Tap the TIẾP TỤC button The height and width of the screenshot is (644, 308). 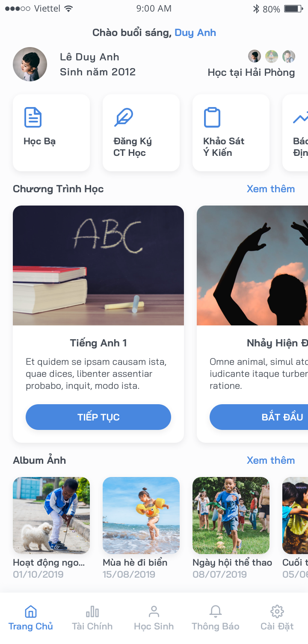pos(98,417)
